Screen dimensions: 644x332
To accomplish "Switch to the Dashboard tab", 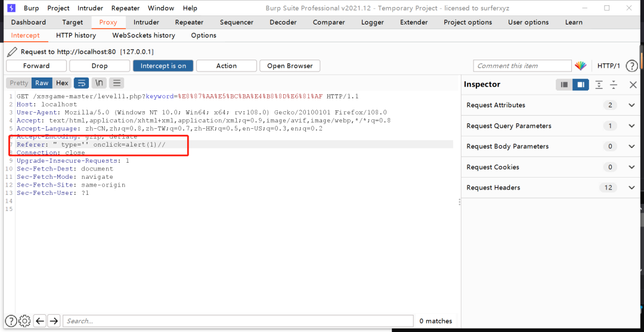I will tap(29, 22).
